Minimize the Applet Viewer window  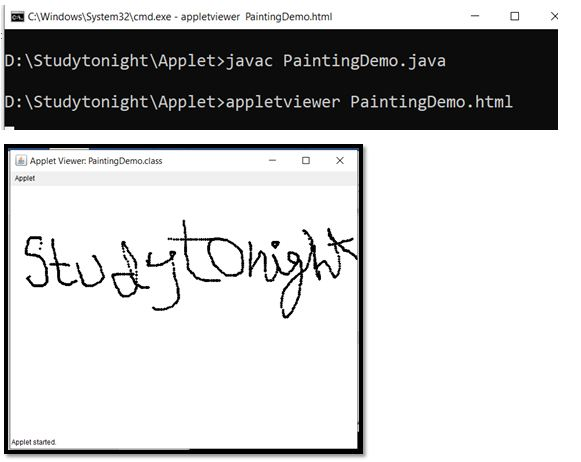(x=272, y=160)
